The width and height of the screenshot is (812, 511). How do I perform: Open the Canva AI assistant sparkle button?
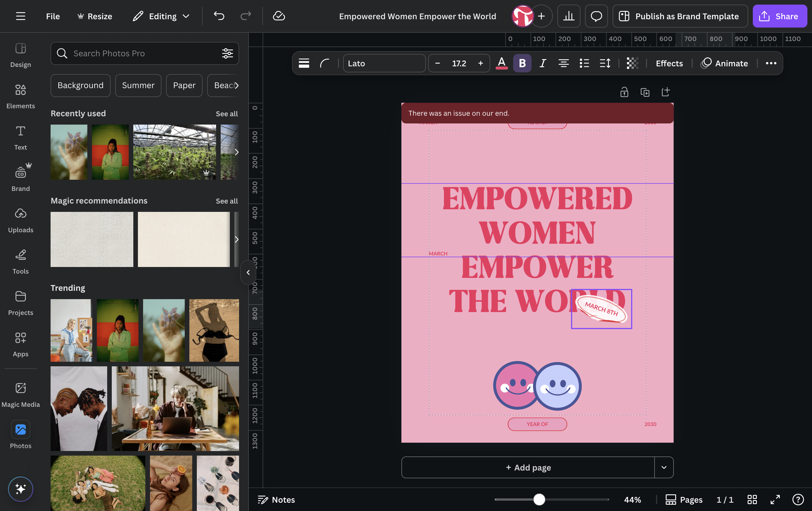click(x=21, y=489)
